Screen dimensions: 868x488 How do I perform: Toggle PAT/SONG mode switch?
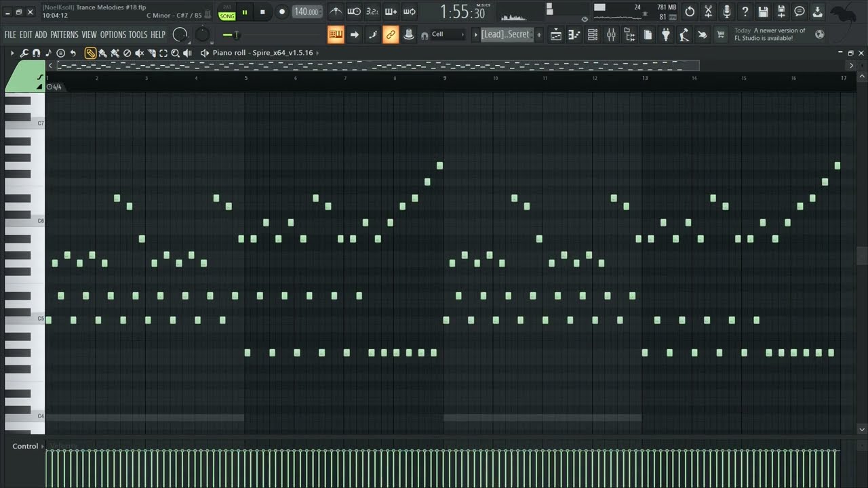(227, 12)
